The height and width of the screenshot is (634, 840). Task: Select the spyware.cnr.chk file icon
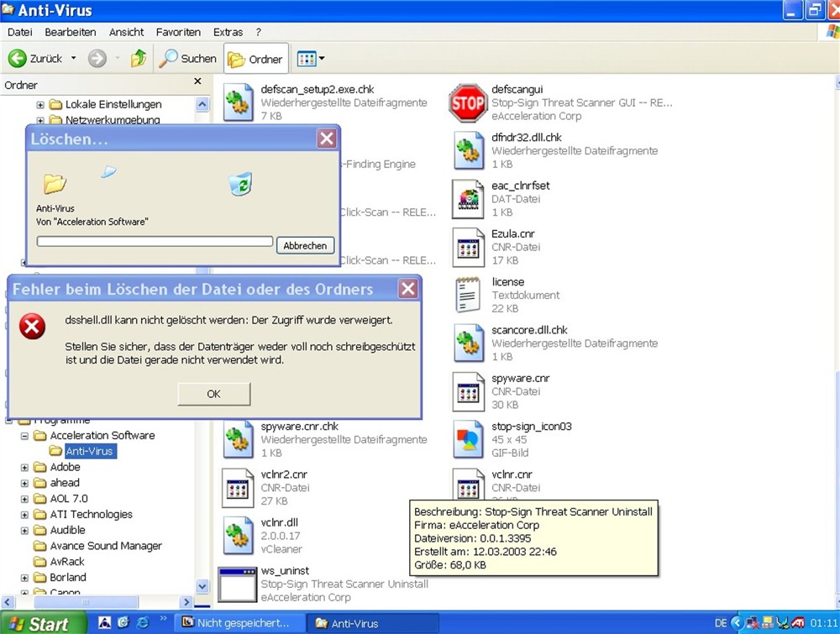(238, 439)
